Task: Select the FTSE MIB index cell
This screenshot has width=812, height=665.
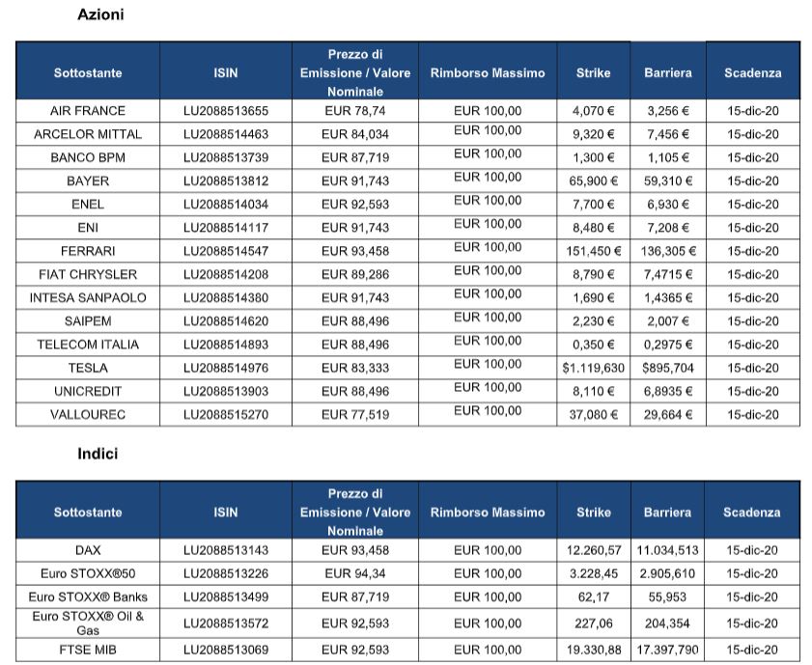Action: [88, 650]
